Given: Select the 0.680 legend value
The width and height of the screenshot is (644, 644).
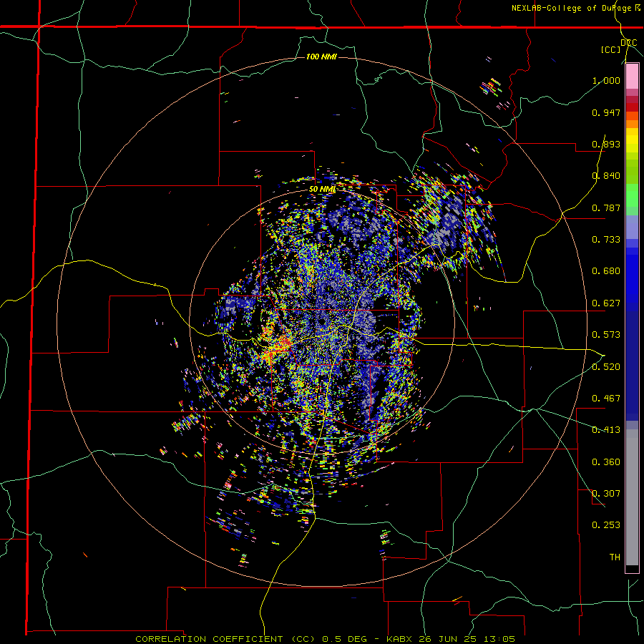Looking at the screenshot, I should coord(606,271).
